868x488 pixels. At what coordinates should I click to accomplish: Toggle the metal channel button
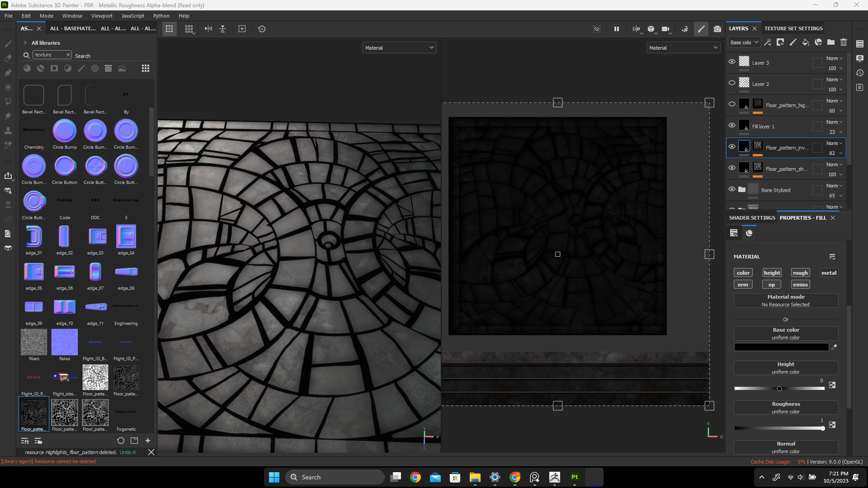click(829, 273)
